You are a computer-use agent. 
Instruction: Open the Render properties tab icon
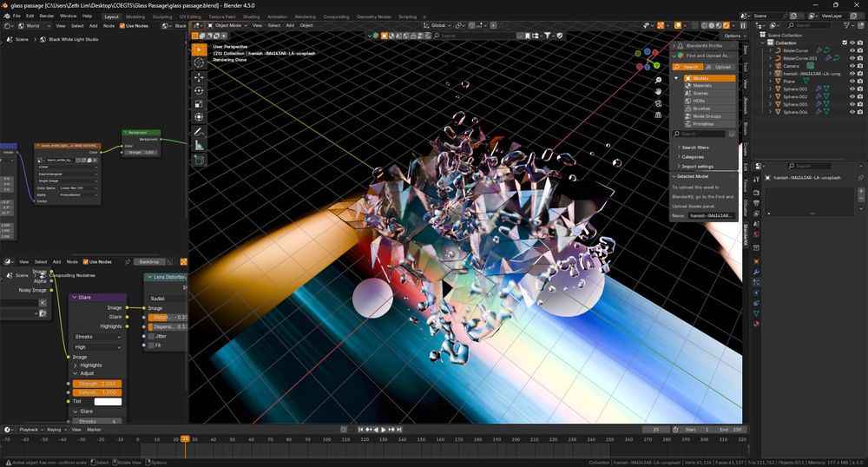(x=756, y=193)
